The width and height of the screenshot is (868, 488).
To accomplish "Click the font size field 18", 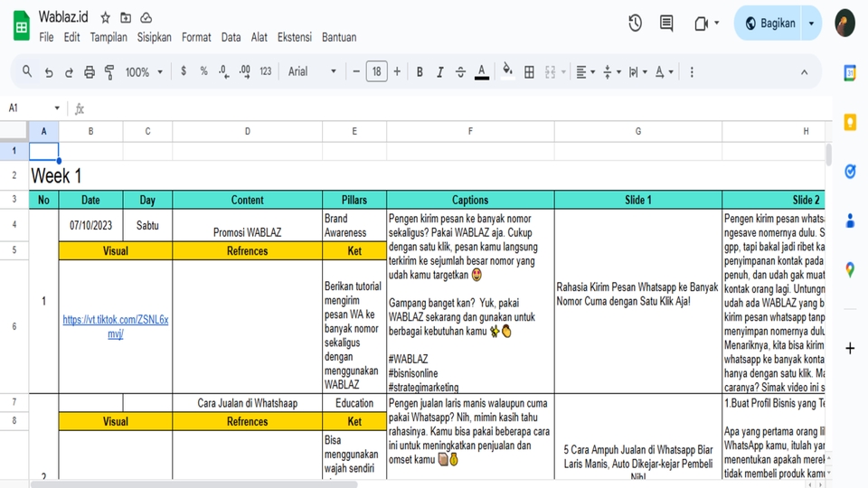I will tap(376, 71).
